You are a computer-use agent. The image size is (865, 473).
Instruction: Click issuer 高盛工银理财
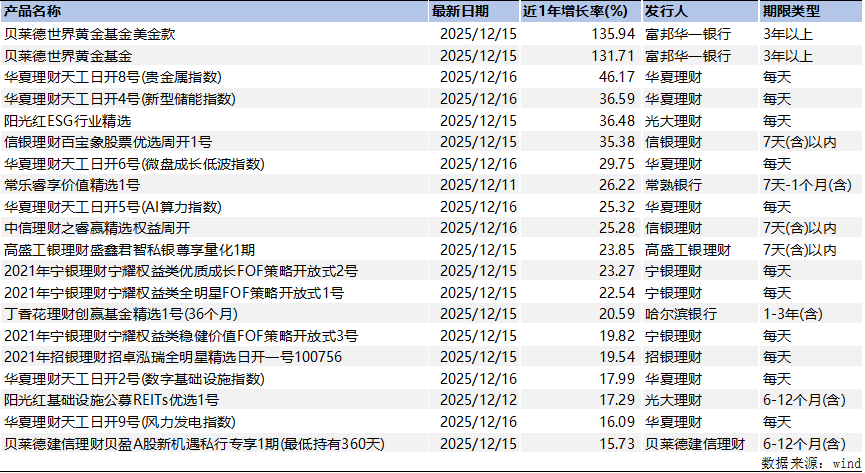[688, 250]
